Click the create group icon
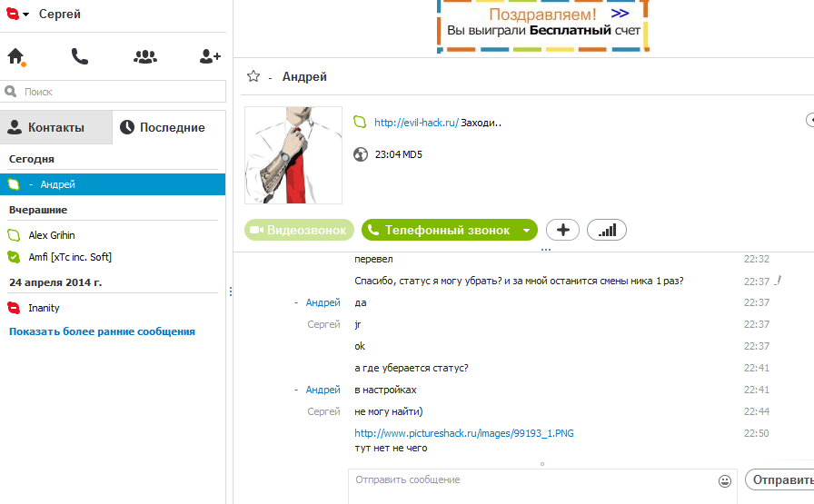Screen dimensions: 814x504 (145, 56)
